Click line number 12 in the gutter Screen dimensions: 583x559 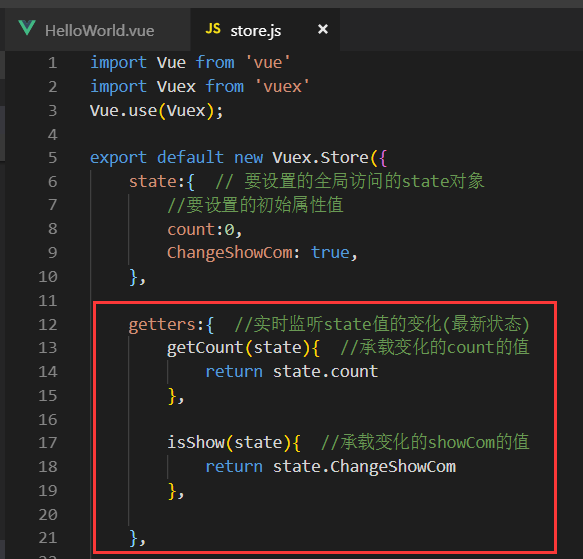(x=48, y=325)
